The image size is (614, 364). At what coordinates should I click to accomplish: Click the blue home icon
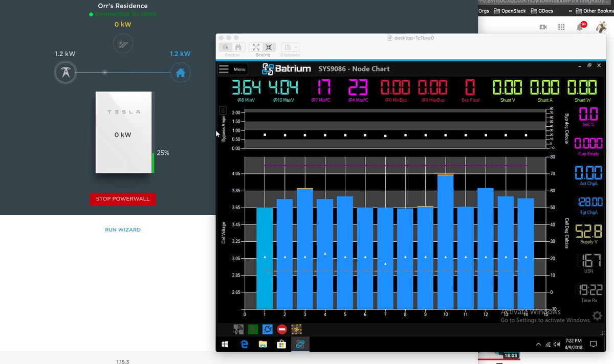(180, 73)
